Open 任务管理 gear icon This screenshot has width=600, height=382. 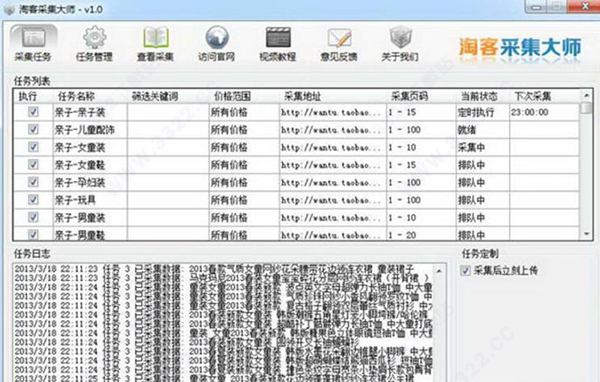tap(95, 44)
